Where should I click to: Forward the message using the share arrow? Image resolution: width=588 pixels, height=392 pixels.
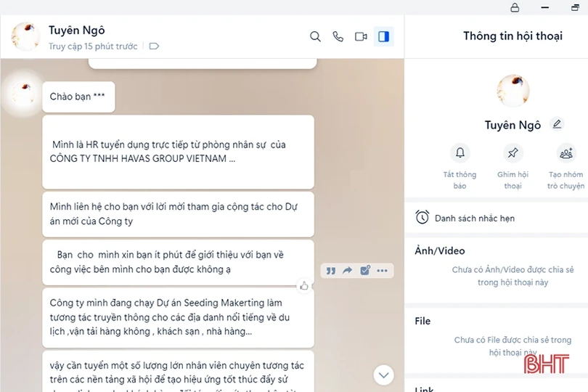pyautogui.click(x=348, y=271)
